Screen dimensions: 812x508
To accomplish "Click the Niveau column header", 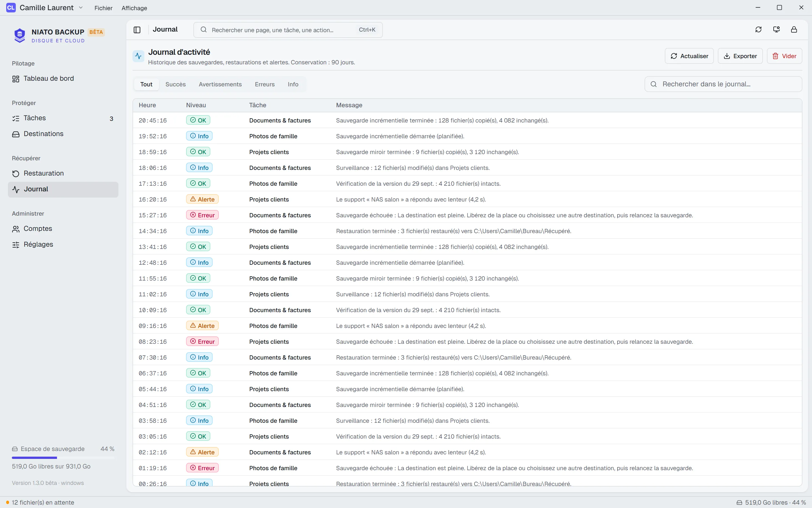I will (196, 105).
